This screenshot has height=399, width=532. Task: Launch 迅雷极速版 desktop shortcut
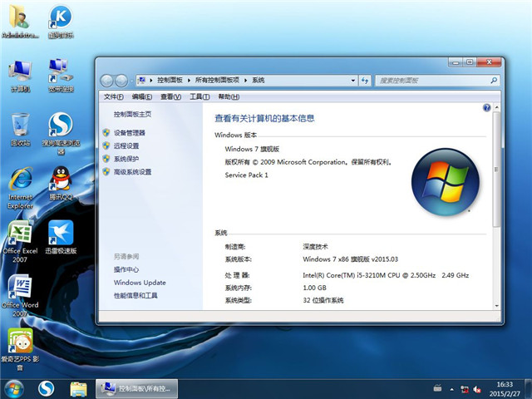pos(61,237)
